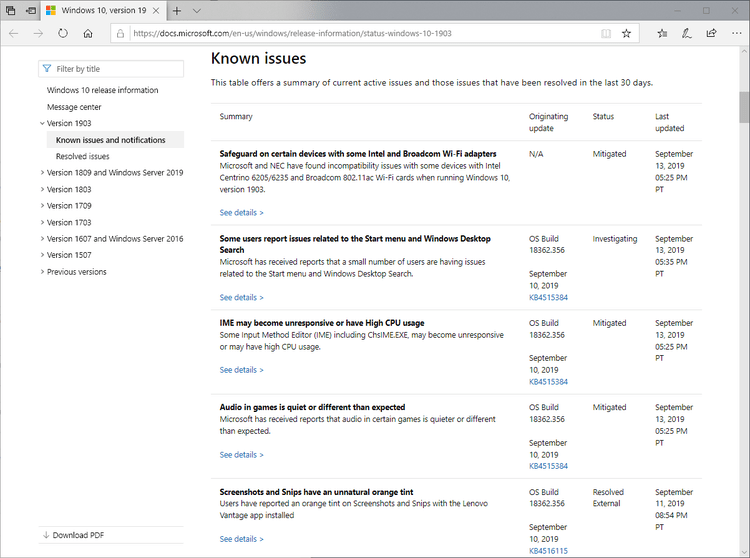The height and width of the screenshot is (558, 750).
Task: Expand Version 1507
Action: pos(42,255)
